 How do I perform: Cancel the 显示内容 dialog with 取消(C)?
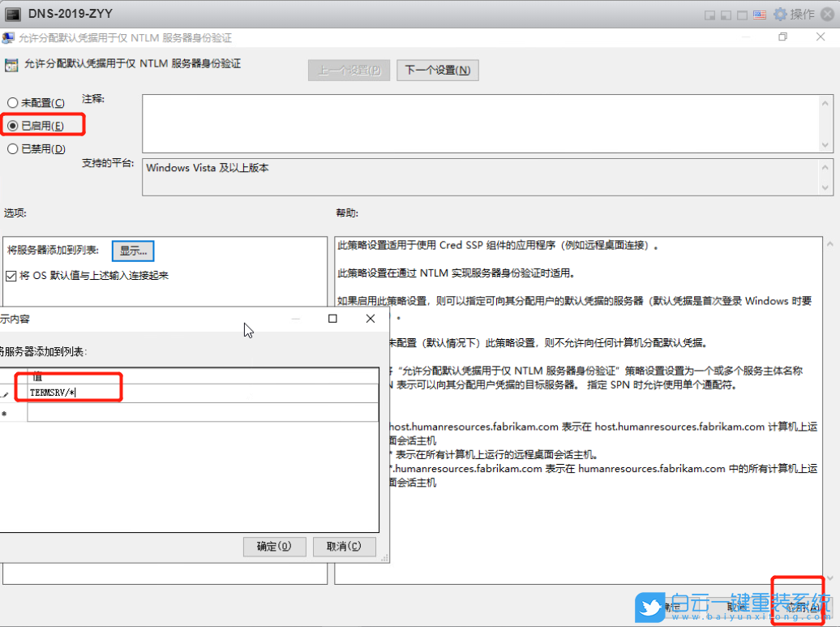[x=344, y=546]
